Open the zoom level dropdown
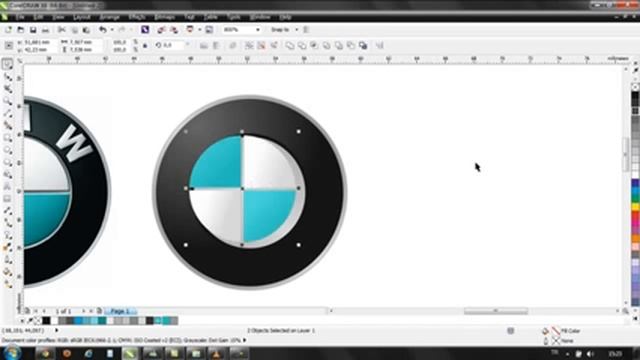Viewport: 640px width, 360px height. (258, 30)
